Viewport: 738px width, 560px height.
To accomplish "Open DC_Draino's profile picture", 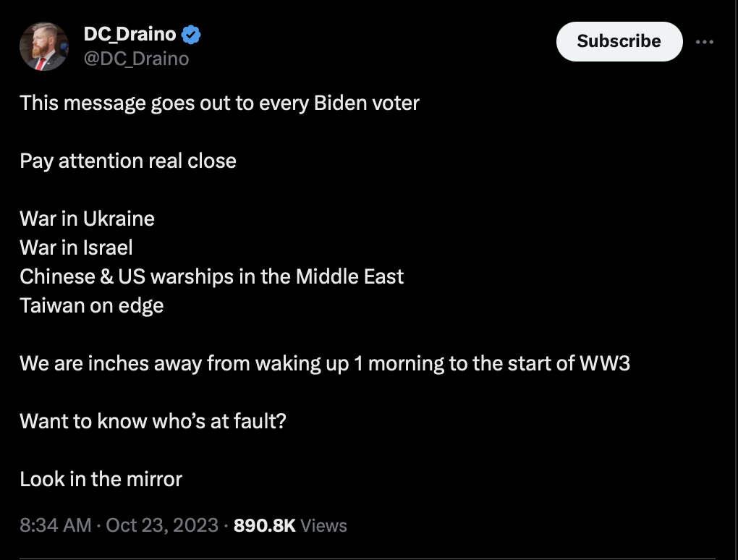I will (x=44, y=46).
